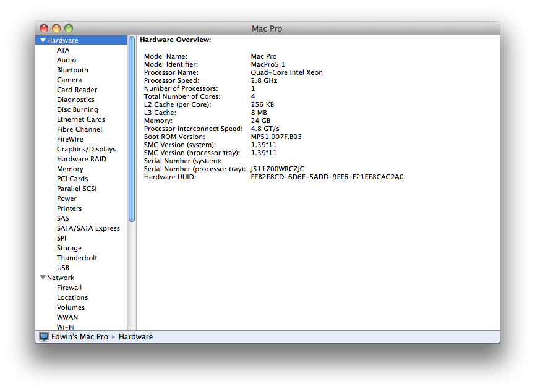Click the processor tray serial number J511700WRCZJC
535x392 pixels.
[x=277, y=169]
